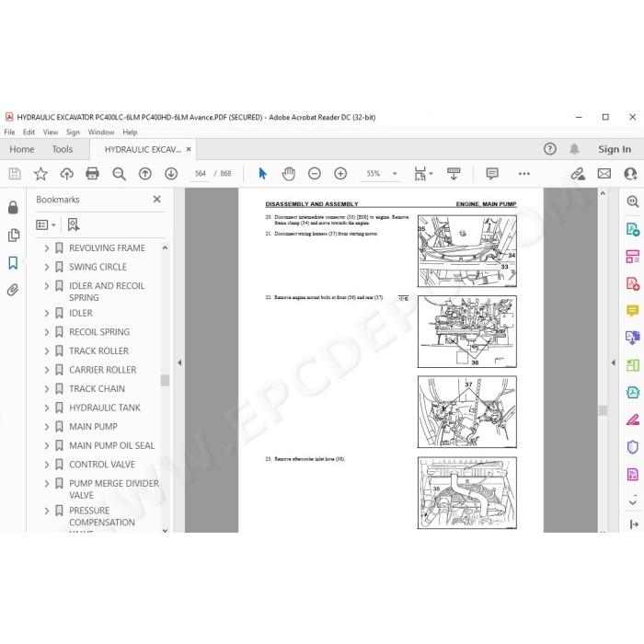The height and width of the screenshot is (644, 644).
Task: Open bookmark options dropdown
Action: 46,224
